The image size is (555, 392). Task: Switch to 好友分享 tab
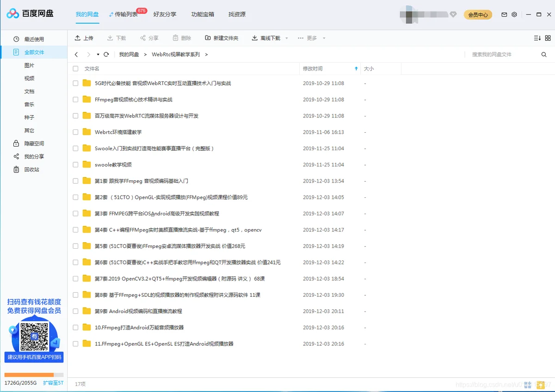(165, 14)
